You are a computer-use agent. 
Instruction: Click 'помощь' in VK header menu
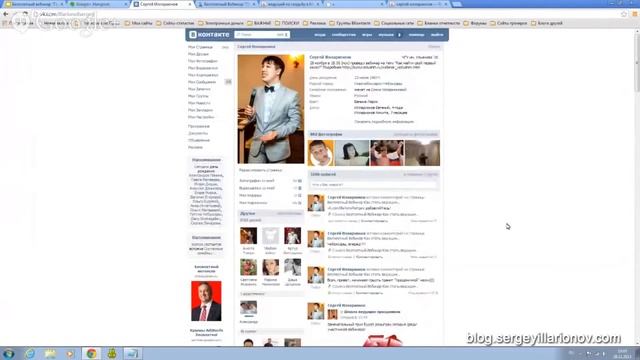pos(416,35)
